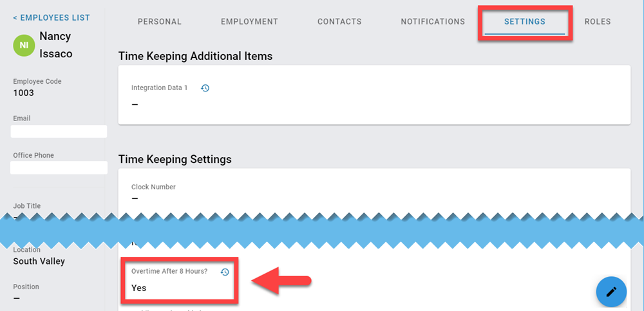Image resolution: width=644 pixels, height=311 pixels.
Task: Open the Employment tab
Action: [249, 22]
